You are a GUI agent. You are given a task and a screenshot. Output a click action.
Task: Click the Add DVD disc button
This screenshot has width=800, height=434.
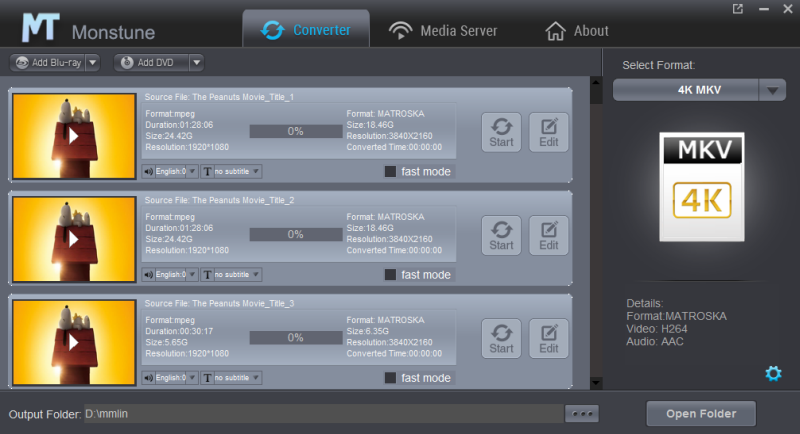click(x=151, y=62)
